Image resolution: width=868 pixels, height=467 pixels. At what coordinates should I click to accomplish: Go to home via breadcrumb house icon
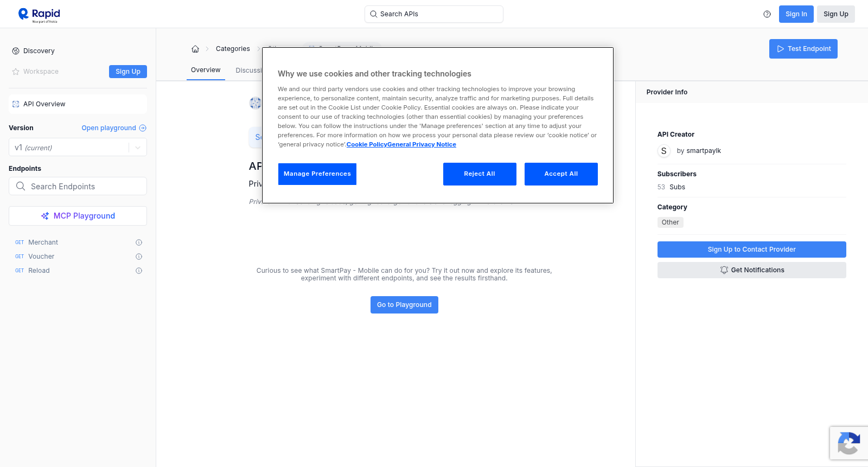[195, 49]
